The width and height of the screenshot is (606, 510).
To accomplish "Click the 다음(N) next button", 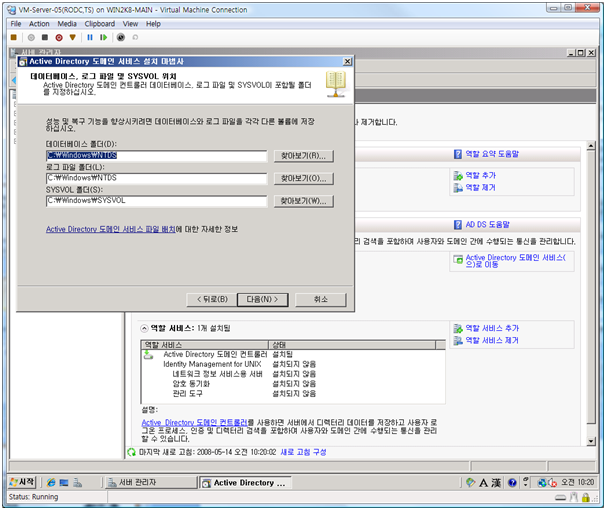I will (x=262, y=299).
